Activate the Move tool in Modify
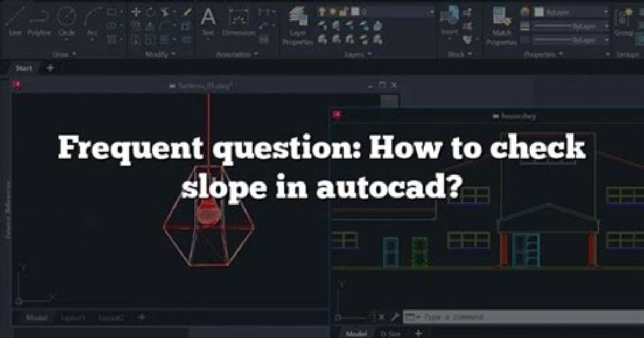This screenshot has width=644, height=338. [x=136, y=12]
